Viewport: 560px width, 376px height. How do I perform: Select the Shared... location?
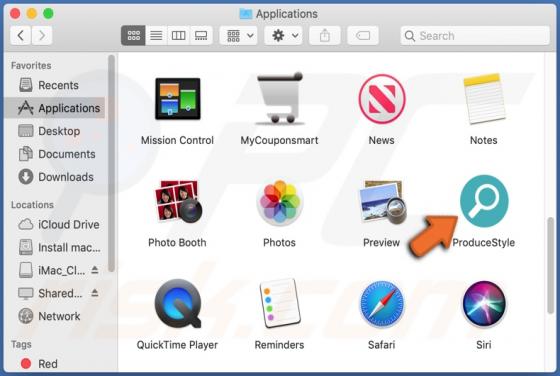(51, 293)
